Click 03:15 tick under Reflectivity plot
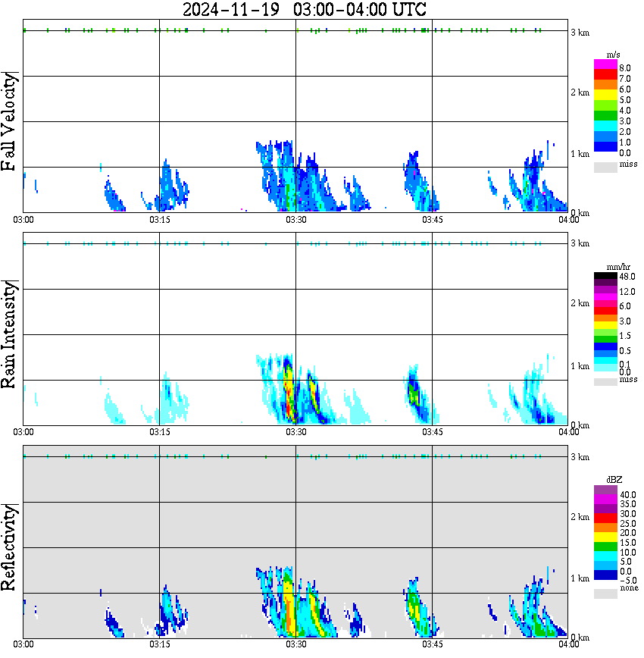Image resolution: width=644 pixels, height=658 pixels. pos(160,644)
